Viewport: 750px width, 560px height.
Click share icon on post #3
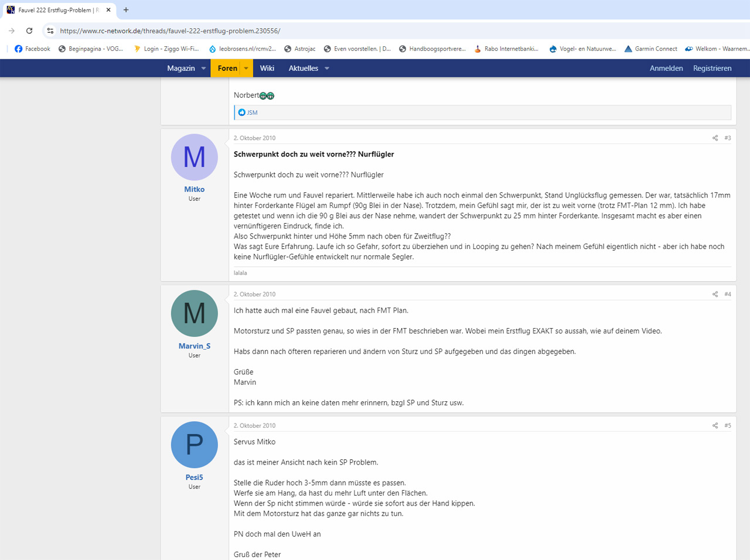[715, 138]
